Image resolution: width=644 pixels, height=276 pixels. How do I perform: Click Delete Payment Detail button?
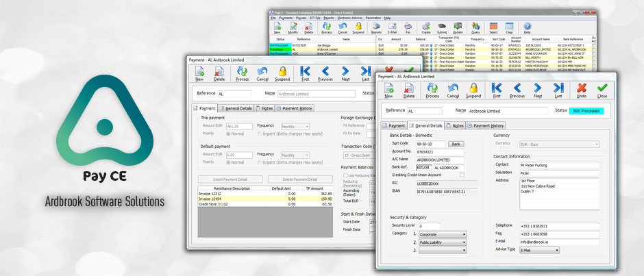pyautogui.click(x=300, y=179)
